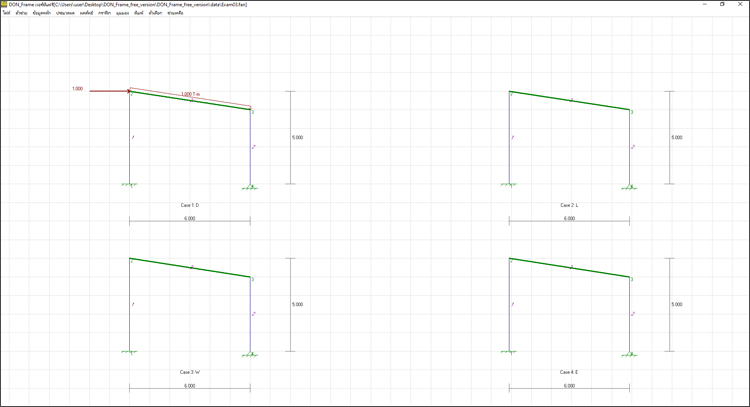Select the green roof beam in Case 2

coord(570,101)
